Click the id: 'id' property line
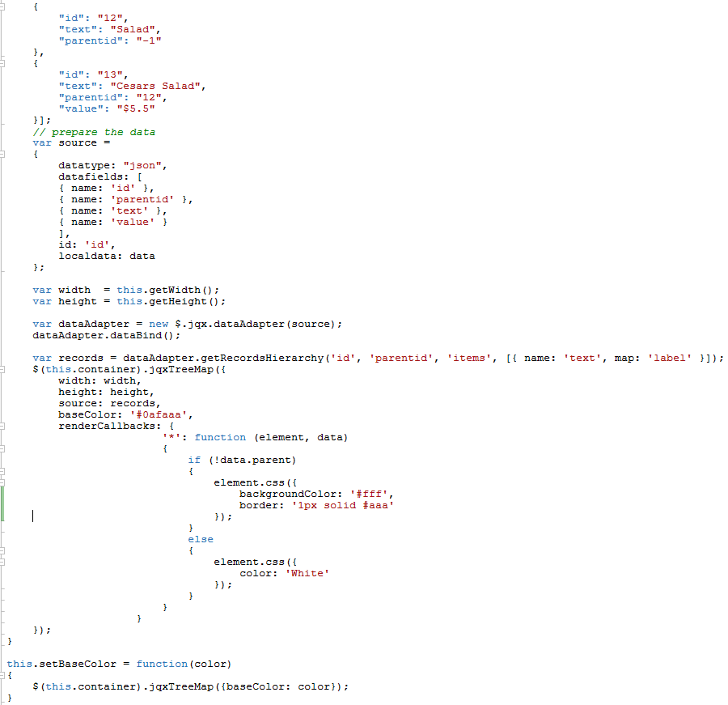This screenshot has width=728, height=705. click(87, 244)
